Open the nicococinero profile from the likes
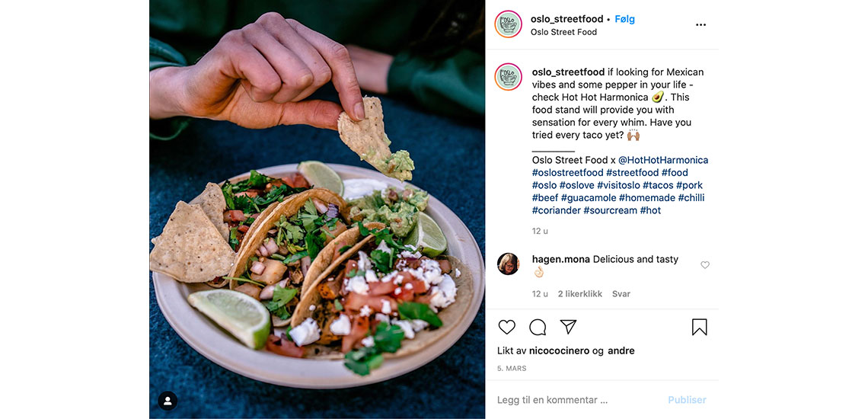 [559, 351]
